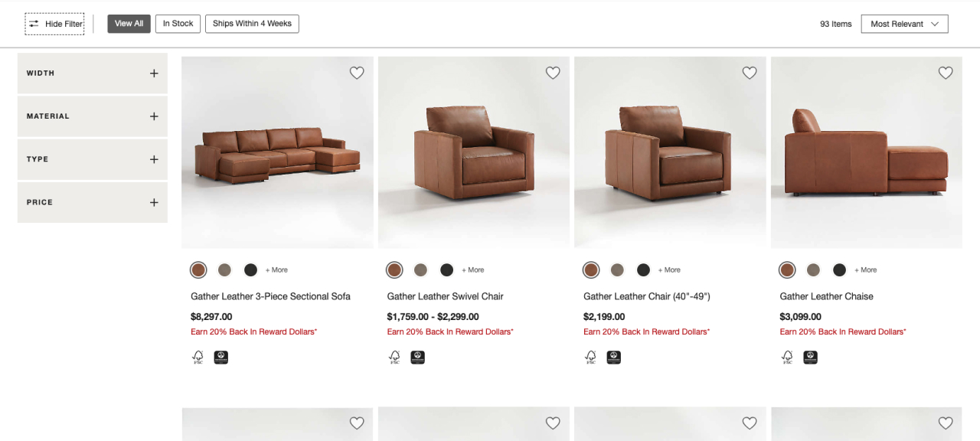Select black leather swatch for Gather Leather Chaise
Viewport: 980px width, 441px height.
(x=839, y=269)
